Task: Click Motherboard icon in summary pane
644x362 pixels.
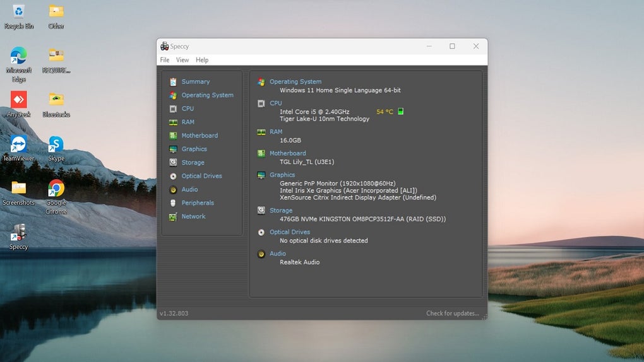Action: (x=261, y=153)
